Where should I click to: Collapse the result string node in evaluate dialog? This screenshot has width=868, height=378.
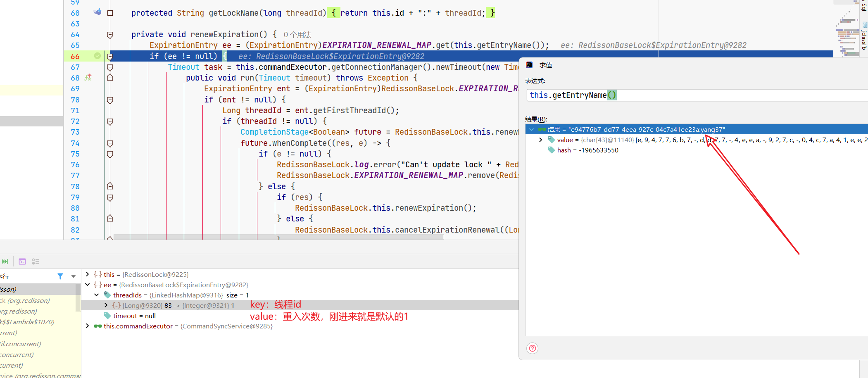(532, 129)
